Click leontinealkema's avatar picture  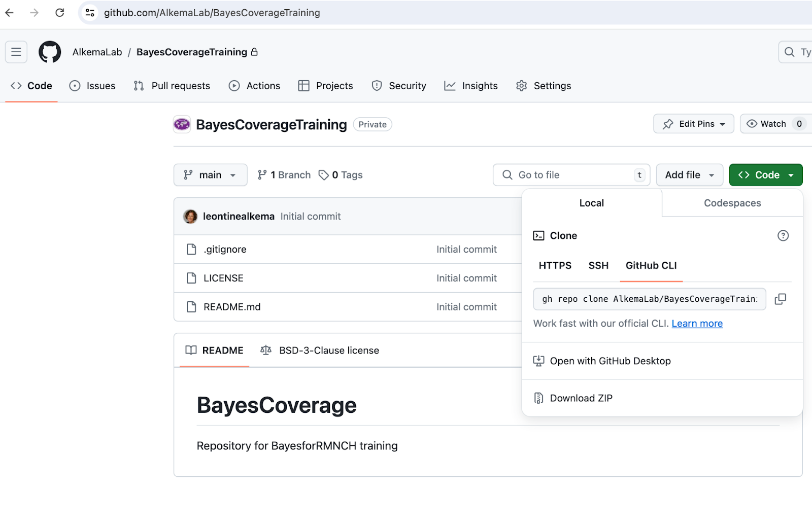click(x=190, y=217)
